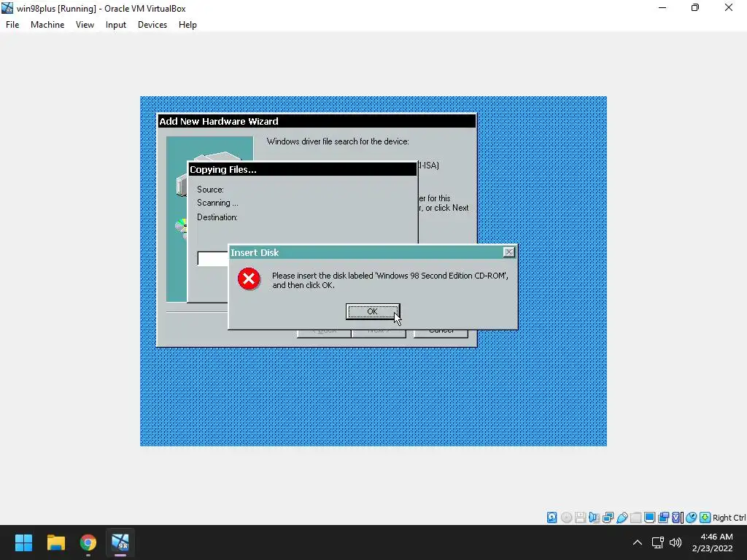
Task: Click the Right Ctrl host key label
Action: [x=729, y=518]
